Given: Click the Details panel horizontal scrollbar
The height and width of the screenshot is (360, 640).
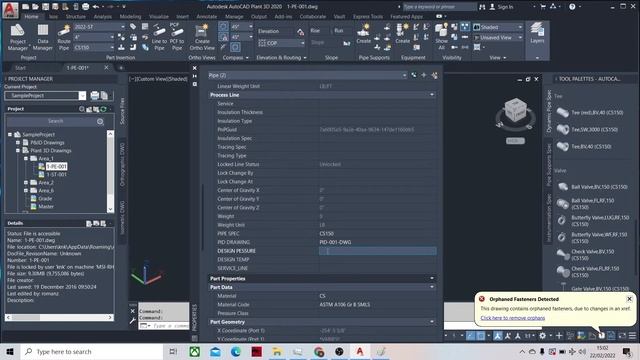Looking at the screenshot, I should [x=59, y=317].
